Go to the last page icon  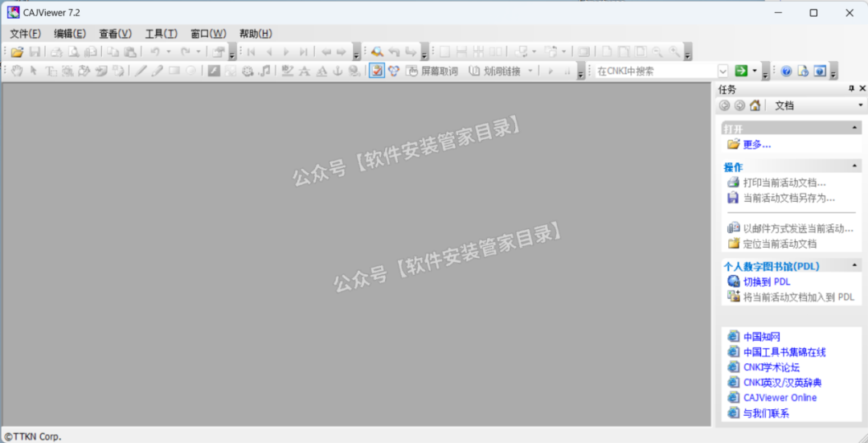pos(303,52)
